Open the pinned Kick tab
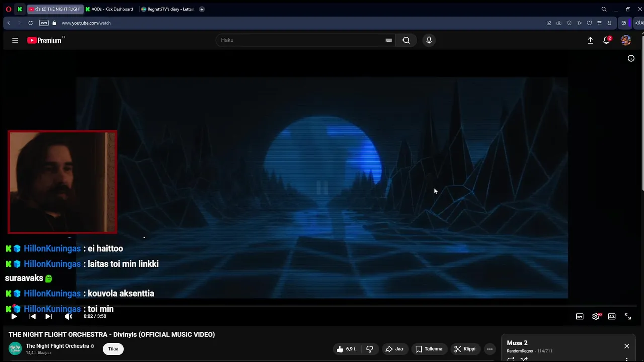The width and height of the screenshot is (644, 362). click(20, 9)
